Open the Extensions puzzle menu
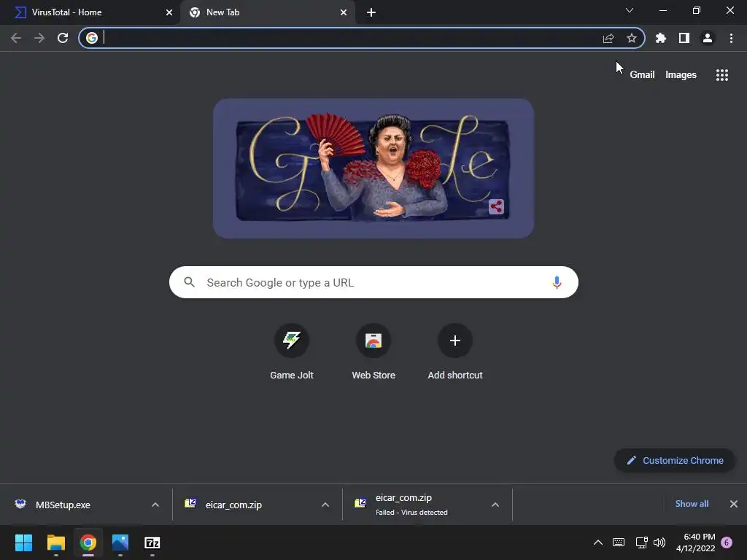The height and width of the screenshot is (560, 747). (x=661, y=38)
